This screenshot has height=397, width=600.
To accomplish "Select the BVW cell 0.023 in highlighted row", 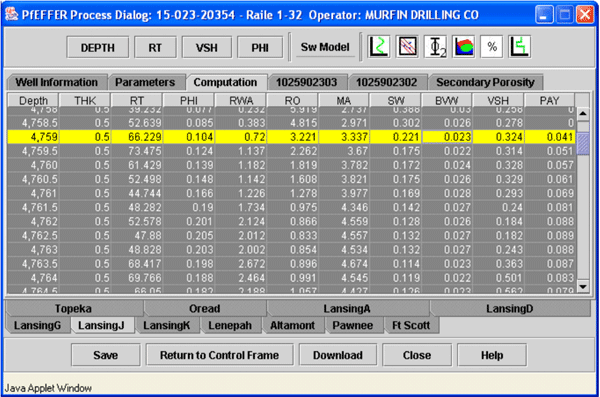I will pos(447,137).
